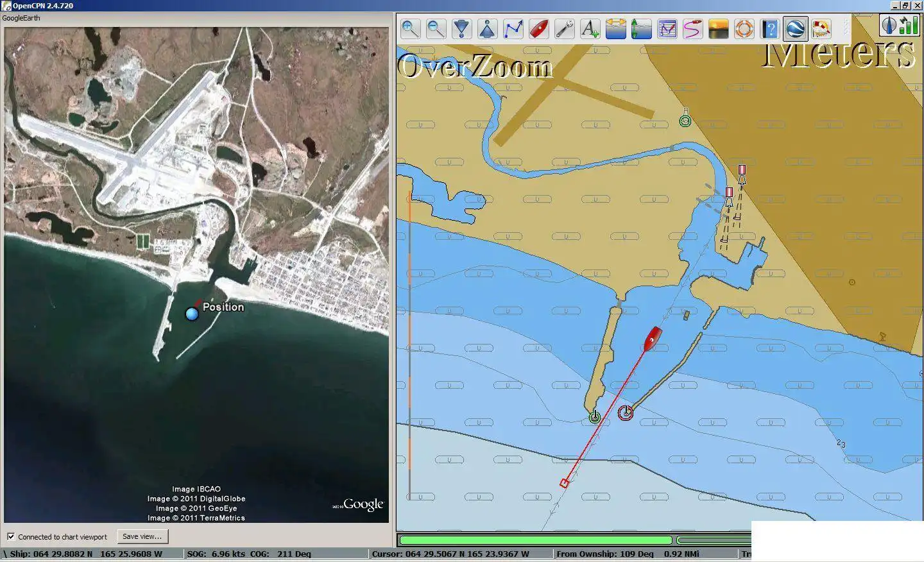Toggle the Google Earth plugin globe icon

coord(796,29)
